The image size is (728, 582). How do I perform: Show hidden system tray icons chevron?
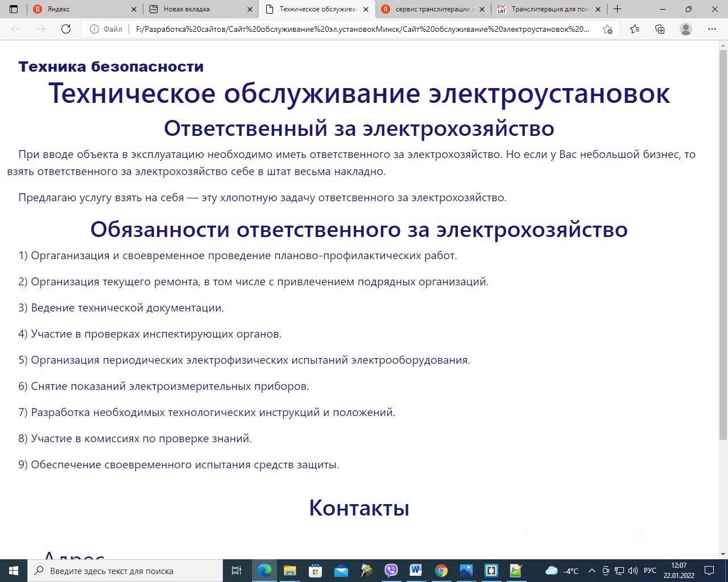pos(591,571)
